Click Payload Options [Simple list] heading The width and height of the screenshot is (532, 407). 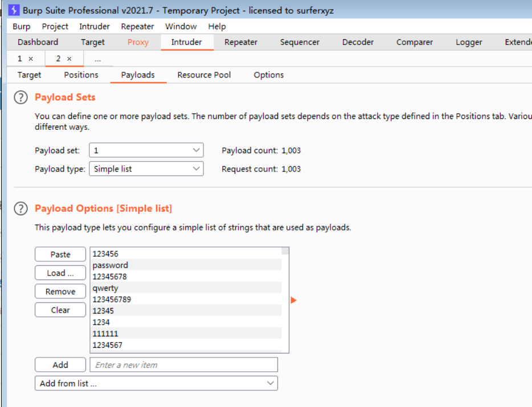click(104, 208)
